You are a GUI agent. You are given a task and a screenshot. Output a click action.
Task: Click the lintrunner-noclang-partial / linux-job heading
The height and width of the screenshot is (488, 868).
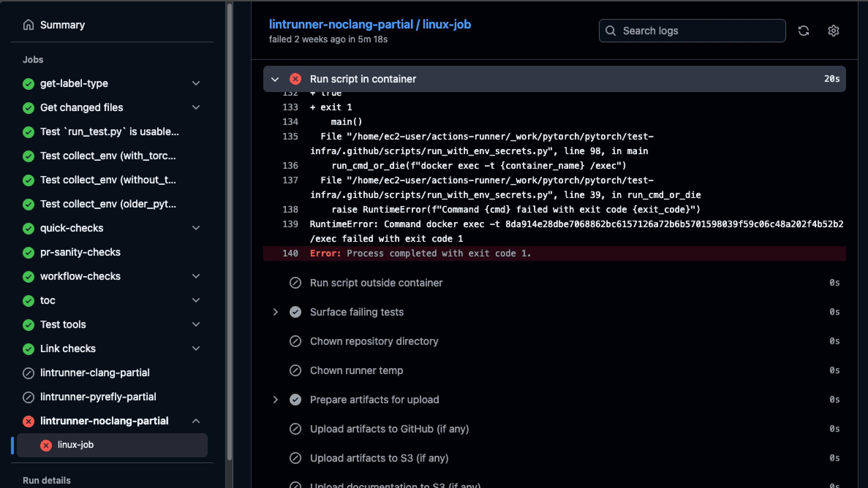click(x=370, y=24)
